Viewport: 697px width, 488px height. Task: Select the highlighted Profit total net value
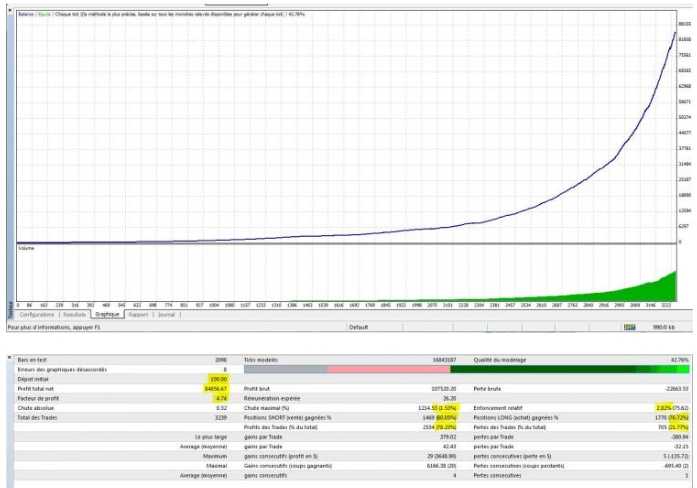[x=216, y=389]
